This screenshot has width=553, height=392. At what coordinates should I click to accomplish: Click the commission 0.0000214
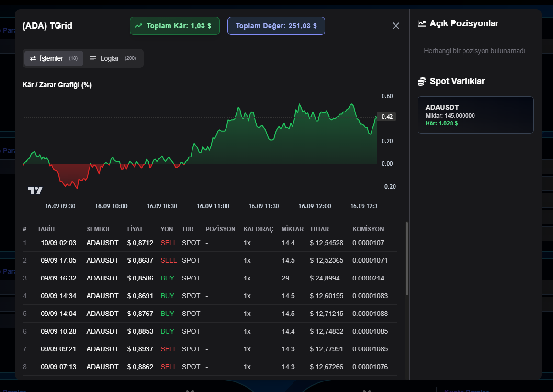coord(368,278)
